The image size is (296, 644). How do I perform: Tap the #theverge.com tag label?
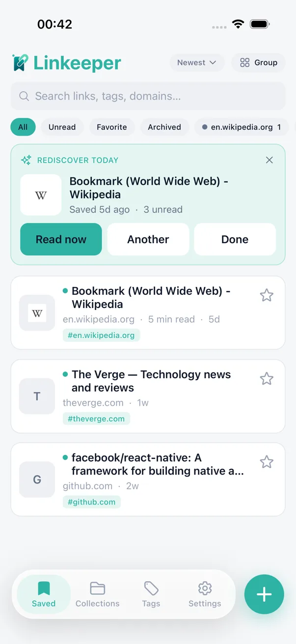coord(96,419)
